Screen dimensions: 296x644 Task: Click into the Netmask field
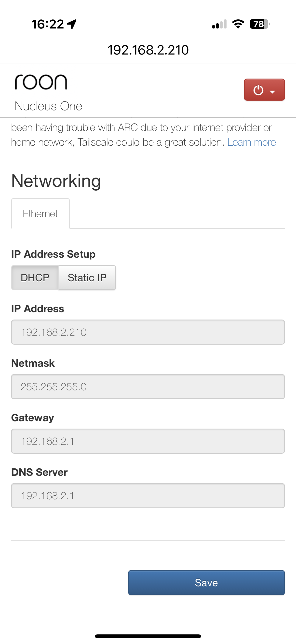148,387
